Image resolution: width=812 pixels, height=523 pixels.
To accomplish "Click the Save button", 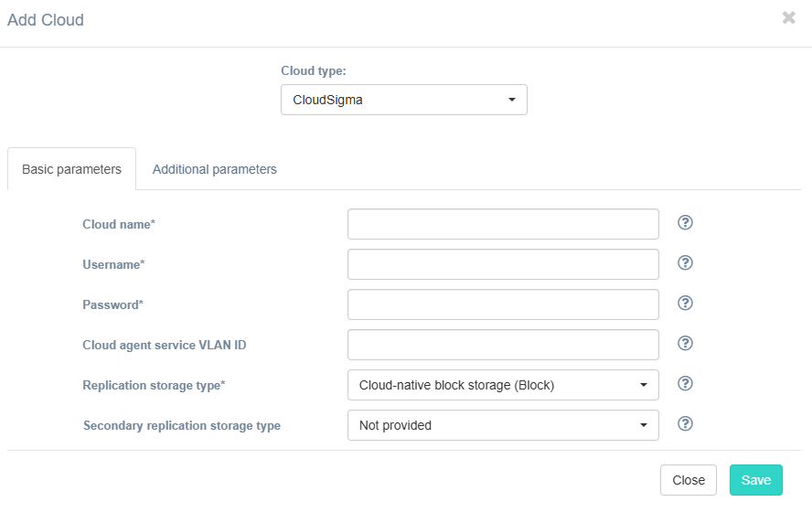I will tap(756, 480).
